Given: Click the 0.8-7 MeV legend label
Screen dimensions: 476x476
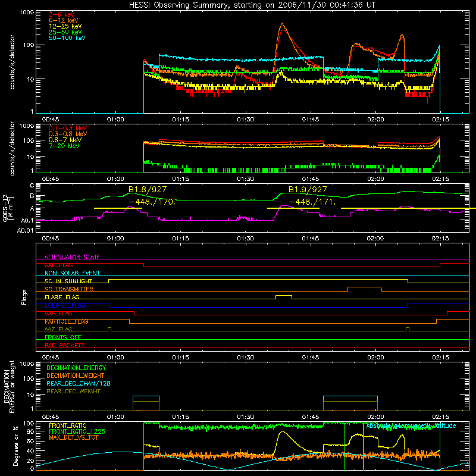Looking at the screenshot, I should tap(65, 140).
